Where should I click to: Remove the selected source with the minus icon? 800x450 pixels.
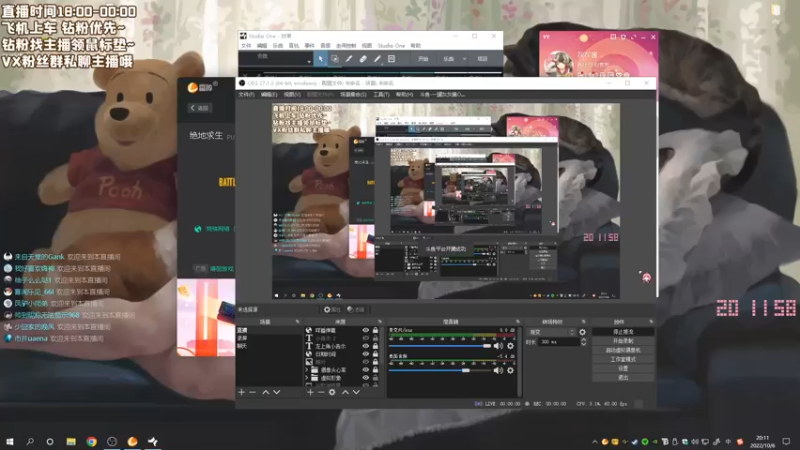coord(321,392)
